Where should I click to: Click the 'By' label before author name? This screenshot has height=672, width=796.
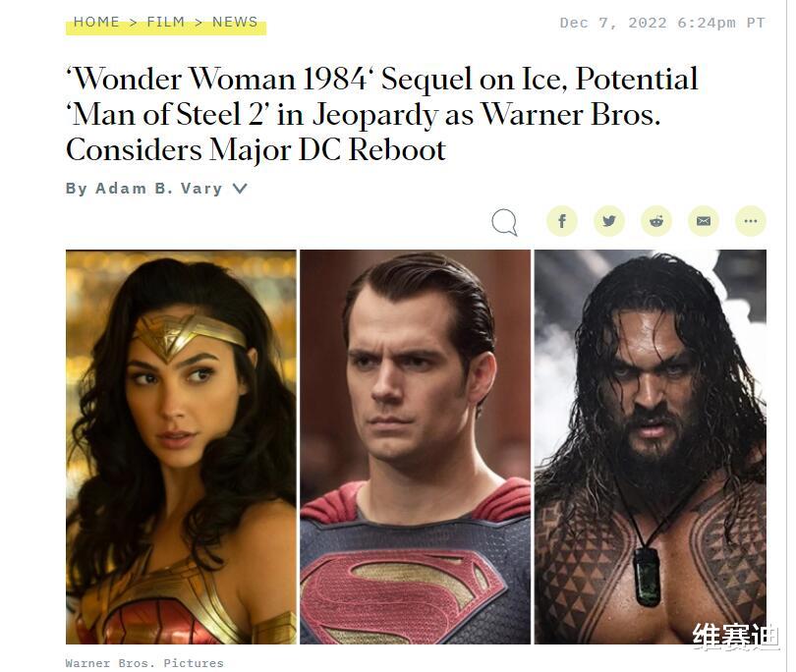coord(77,189)
